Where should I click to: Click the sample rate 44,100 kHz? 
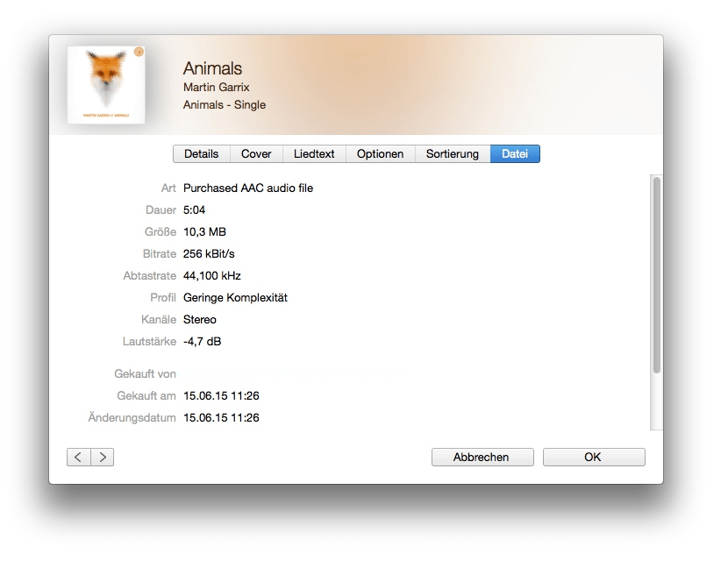click(211, 275)
